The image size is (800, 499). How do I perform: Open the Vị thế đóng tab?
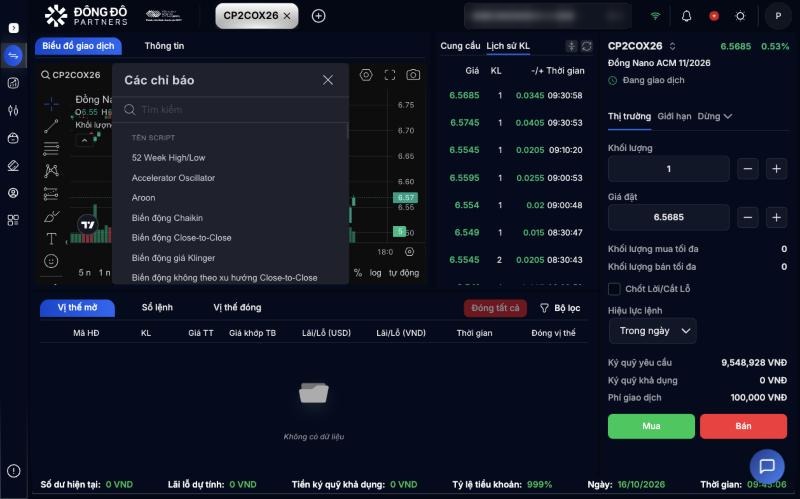coord(237,308)
